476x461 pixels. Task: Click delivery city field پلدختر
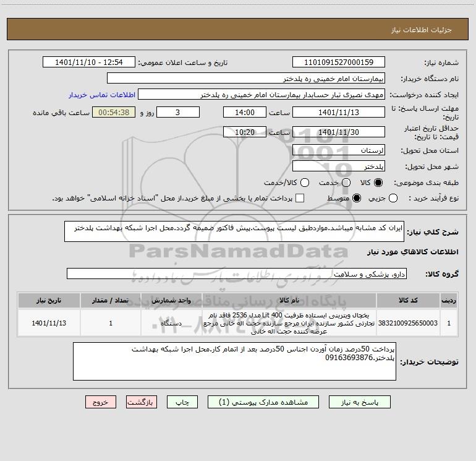[x=339, y=166]
